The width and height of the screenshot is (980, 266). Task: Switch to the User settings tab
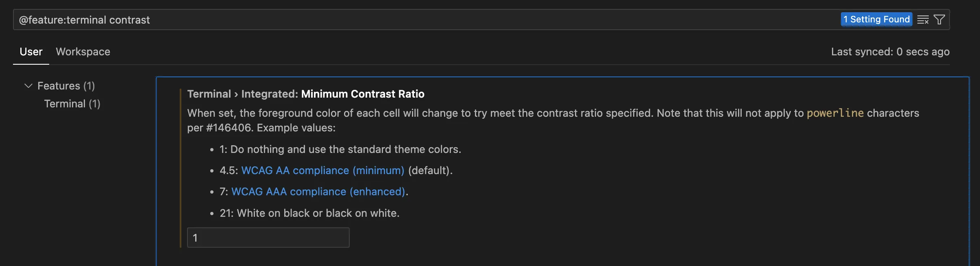tap(31, 52)
